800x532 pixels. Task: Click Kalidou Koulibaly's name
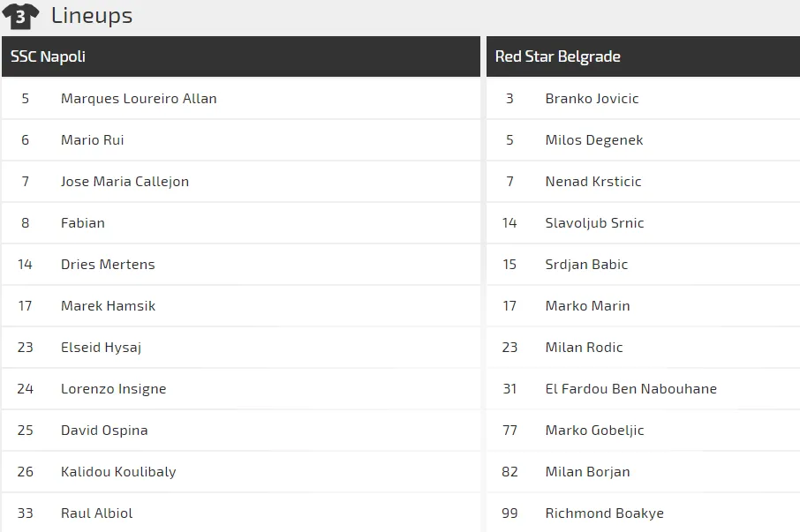(x=118, y=472)
